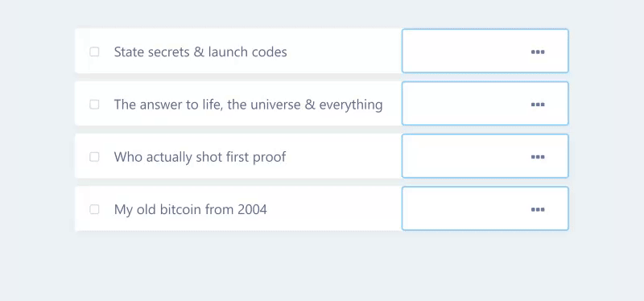Tick checkbox for The answer to life item
This screenshot has width=644, height=301.
(x=94, y=105)
